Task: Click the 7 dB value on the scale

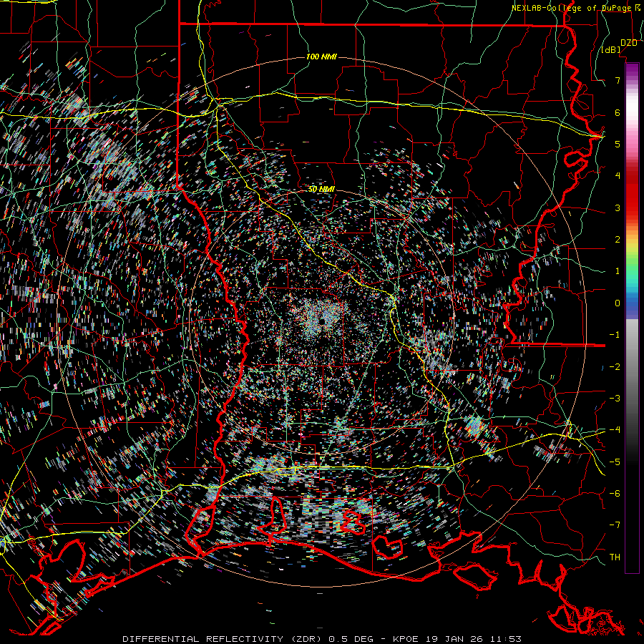Action: tap(618, 80)
